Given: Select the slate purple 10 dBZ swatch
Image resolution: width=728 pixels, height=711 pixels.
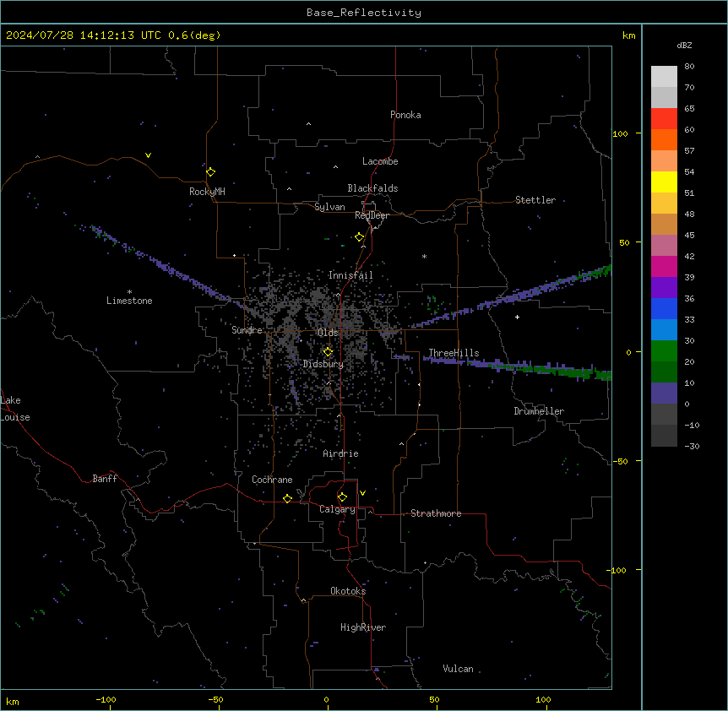Looking at the screenshot, I should tap(664, 393).
